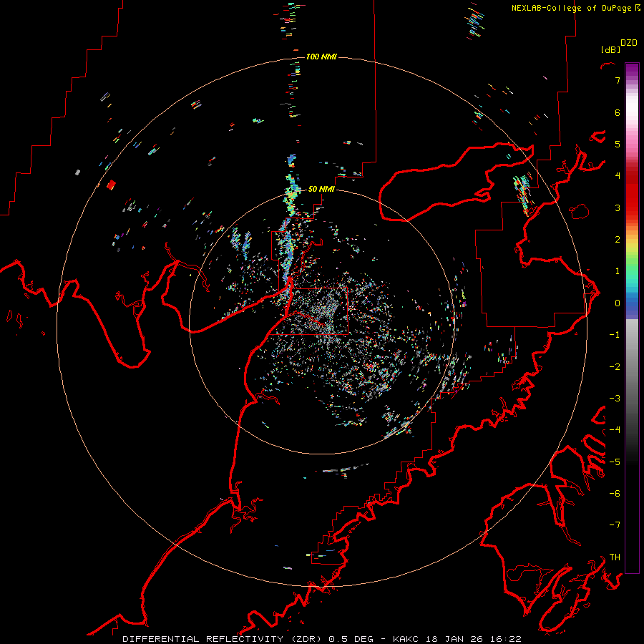Screen dimensions: 644x644
Task: Click the 7 value on the color scale
Action: [618, 80]
